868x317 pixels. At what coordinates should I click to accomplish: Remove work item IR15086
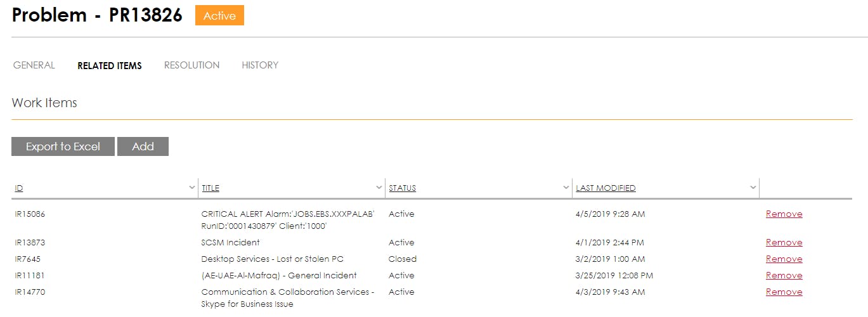[784, 214]
